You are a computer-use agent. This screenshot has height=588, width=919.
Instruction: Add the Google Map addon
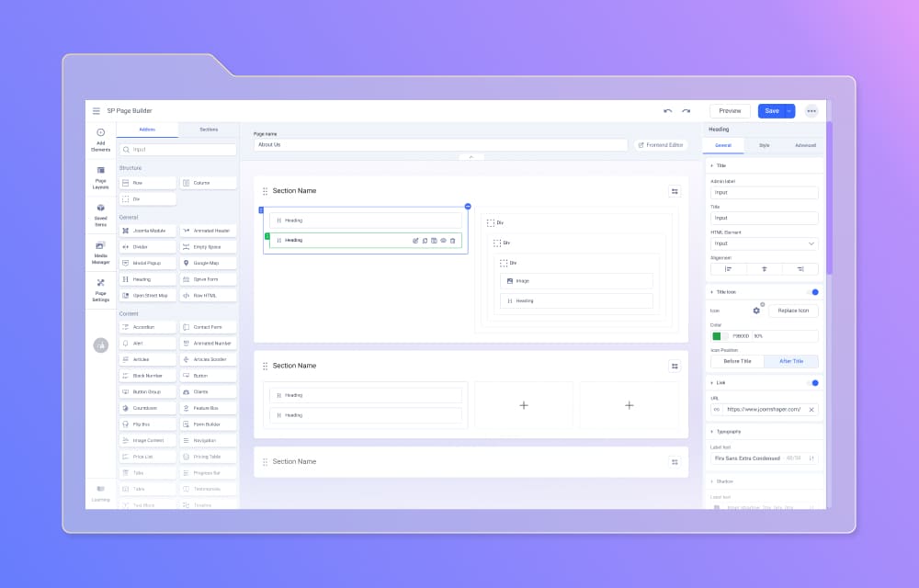(208, 263)
